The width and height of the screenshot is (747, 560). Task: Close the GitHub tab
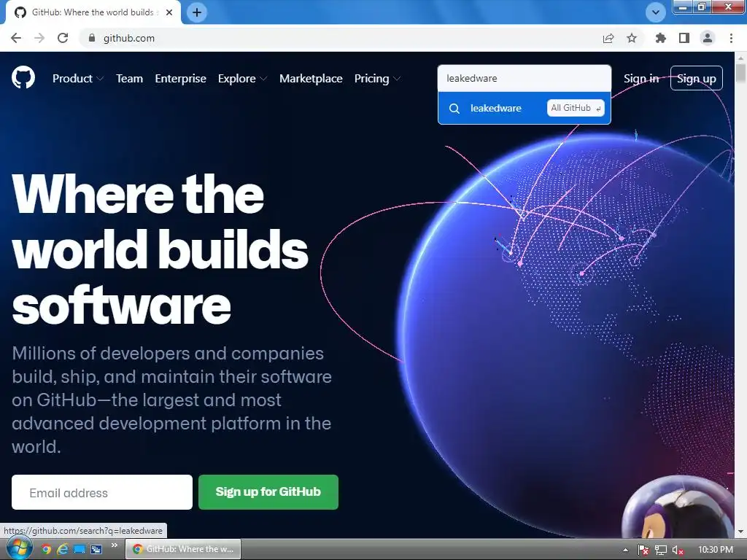[x=169, y=12]
